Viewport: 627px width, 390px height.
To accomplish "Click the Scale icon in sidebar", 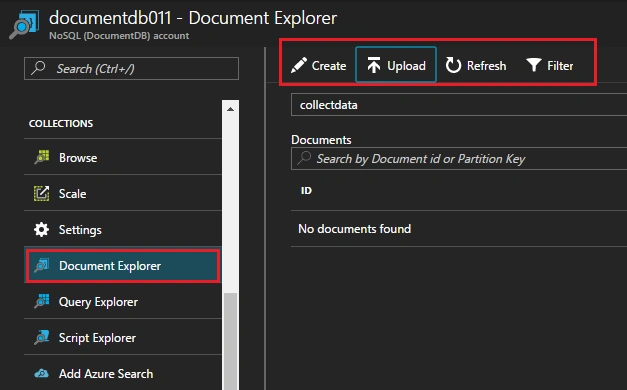I will pyautogui.click(x=42, y=193).
